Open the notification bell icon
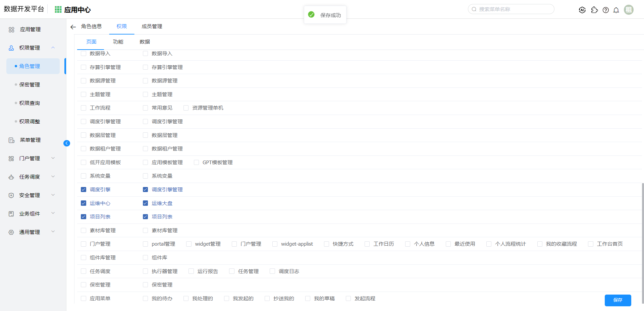The height and width of the screenshot is (311, 644). pos(616,10)
